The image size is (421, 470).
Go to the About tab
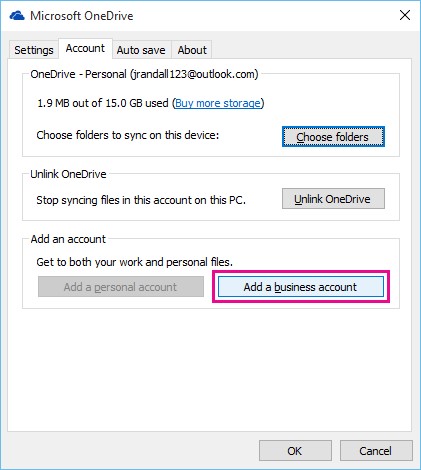coord(192,50)
